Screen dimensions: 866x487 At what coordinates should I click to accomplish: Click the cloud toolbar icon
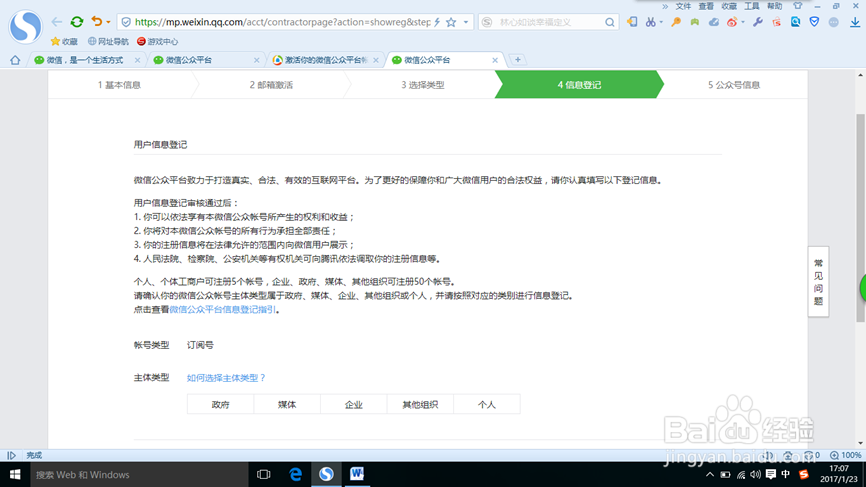[x=714, y=22]
